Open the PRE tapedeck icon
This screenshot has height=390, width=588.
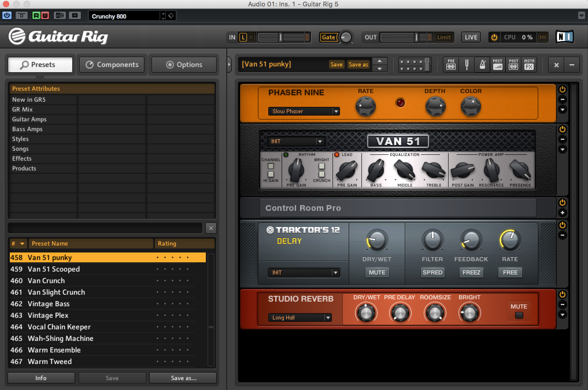(451, 64)
